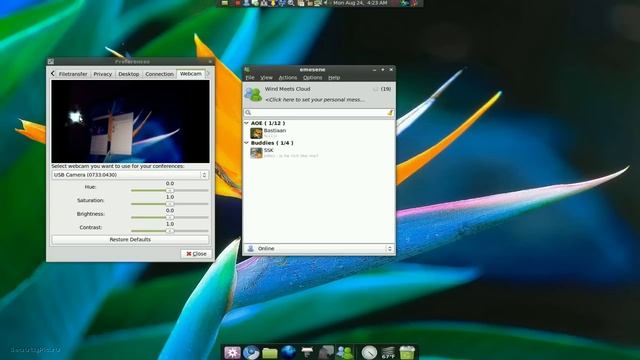The image size is (640, 360).
Task: Click the Restore Defaults button
Action: (x=130, y=240)
